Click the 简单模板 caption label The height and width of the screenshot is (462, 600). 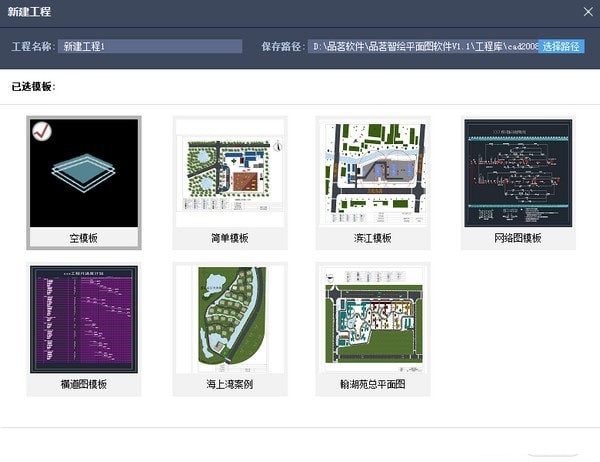pos(230,238)
